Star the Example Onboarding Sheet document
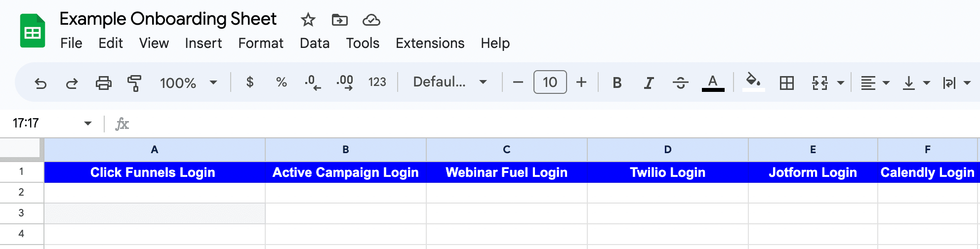This screenshot has width=980, height=249. 308,20
